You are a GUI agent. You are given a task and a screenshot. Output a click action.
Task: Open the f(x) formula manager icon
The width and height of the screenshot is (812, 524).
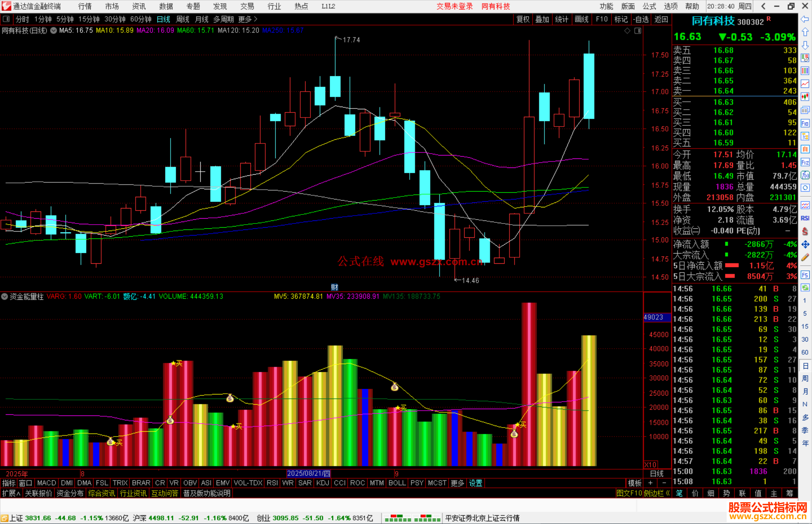(805, 175)
